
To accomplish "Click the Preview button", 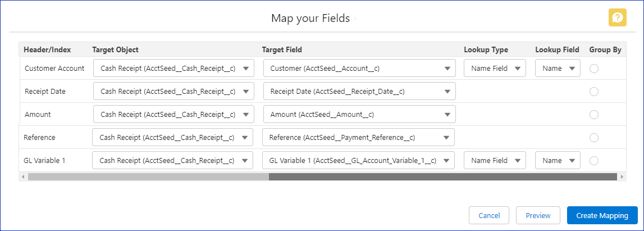I will pyautogui.click(x=538, y=216).
